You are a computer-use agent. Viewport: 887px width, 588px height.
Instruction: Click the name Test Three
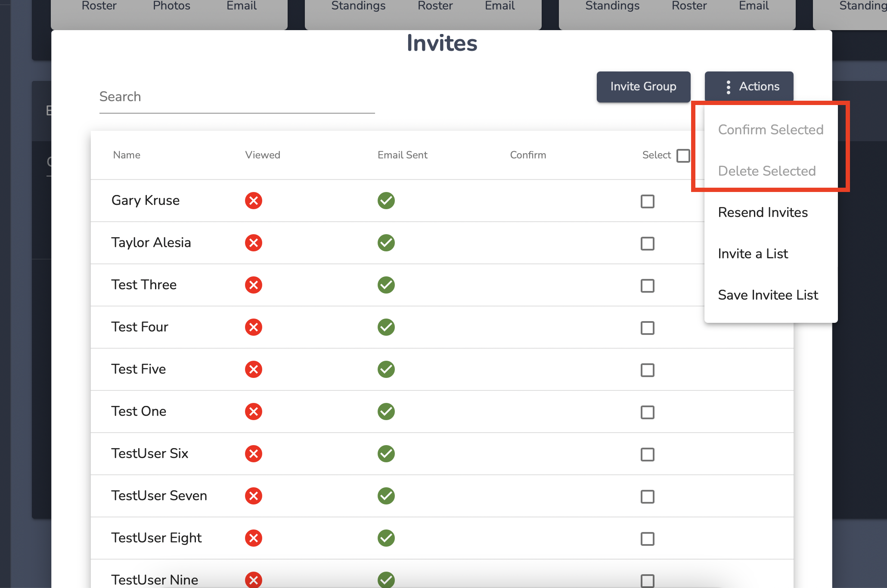coord(144,285)
